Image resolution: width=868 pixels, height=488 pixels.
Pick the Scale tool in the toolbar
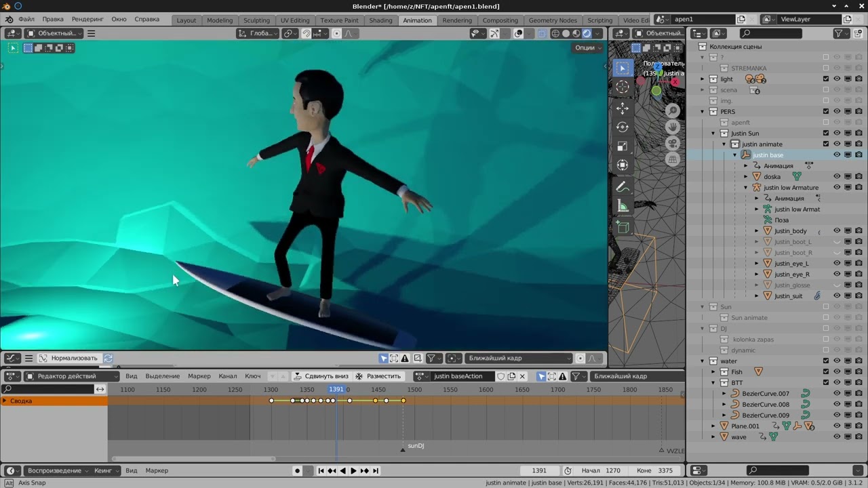click(x=623, y=146)
